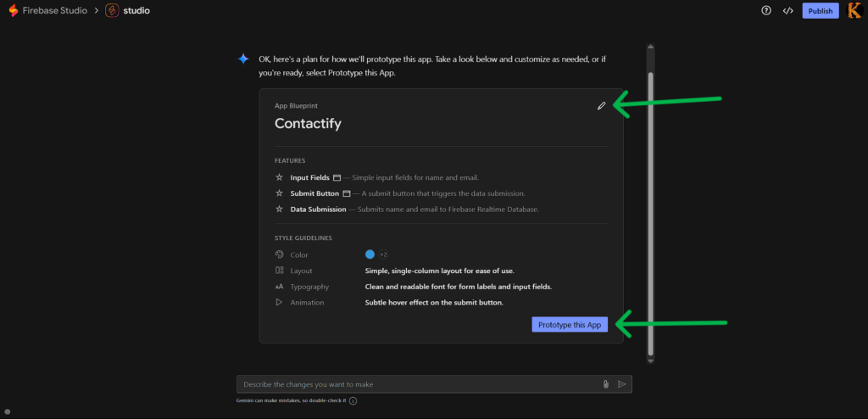Viewport: 868px width, 419px height.
Task: Click the 'Clean and readable font' typography text
Action: tap(459, 287)
